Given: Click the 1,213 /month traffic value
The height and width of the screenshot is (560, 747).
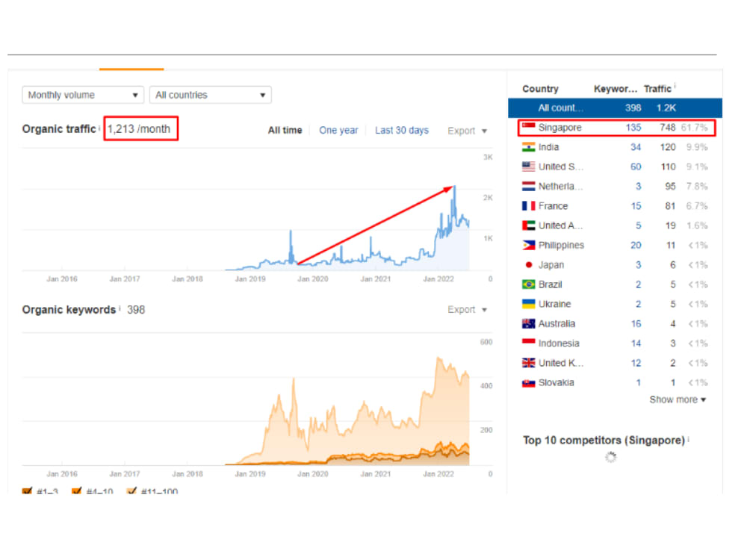Looking at the screenshot, I should click(x=139, y=129).
